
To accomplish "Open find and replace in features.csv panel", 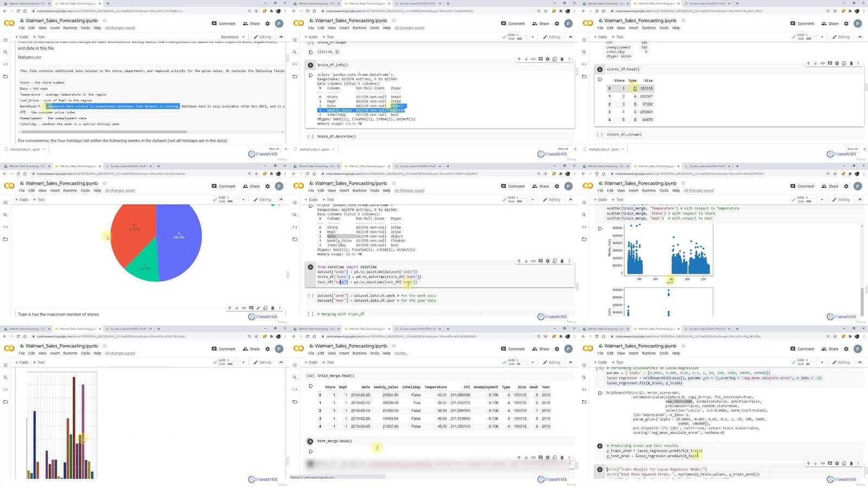I will click(x=5, y=52).
